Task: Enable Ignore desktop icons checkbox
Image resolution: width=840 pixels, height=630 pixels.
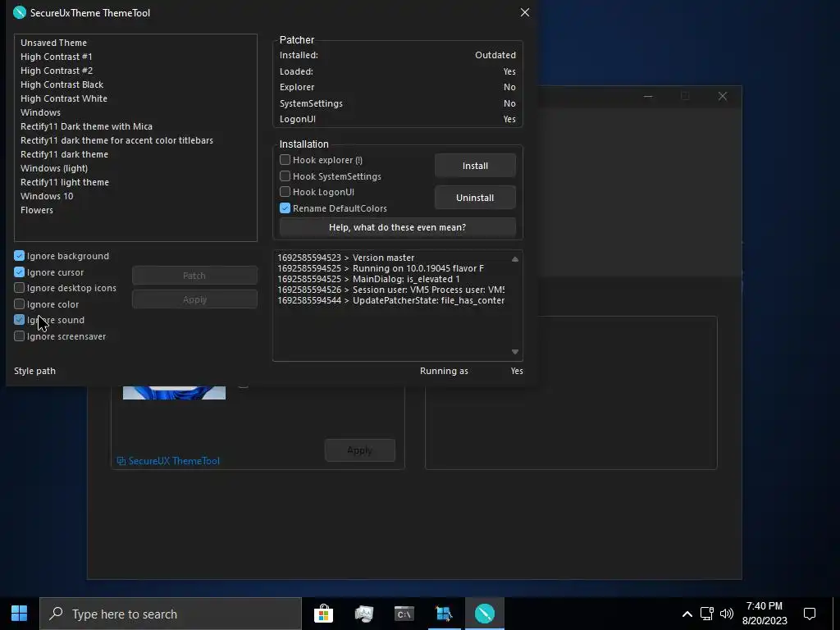Action: coord(20,288)
